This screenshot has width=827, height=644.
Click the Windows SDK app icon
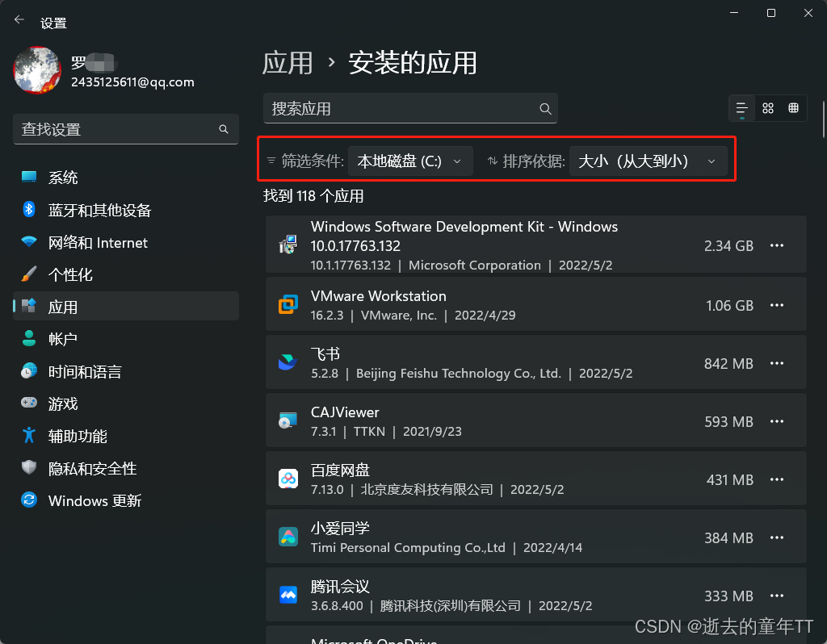288,245
